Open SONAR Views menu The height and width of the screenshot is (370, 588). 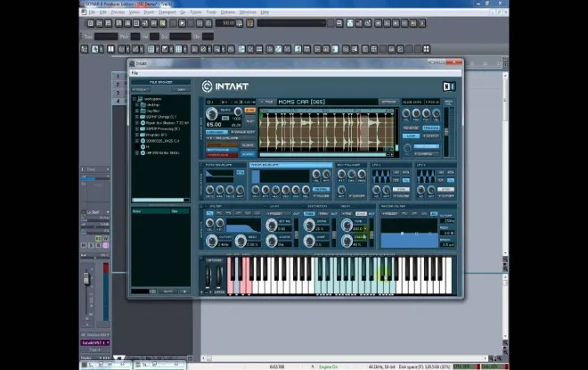tap(134, 12)
